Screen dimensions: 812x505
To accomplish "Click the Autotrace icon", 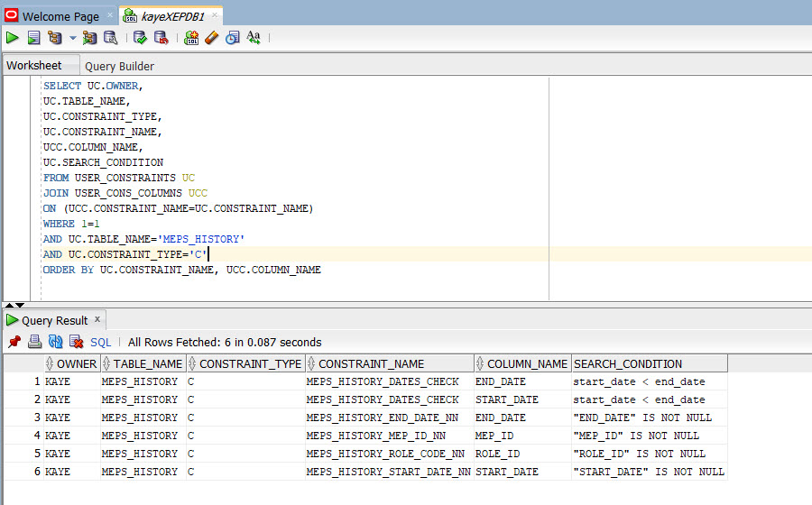I will [x=89, y=38].
